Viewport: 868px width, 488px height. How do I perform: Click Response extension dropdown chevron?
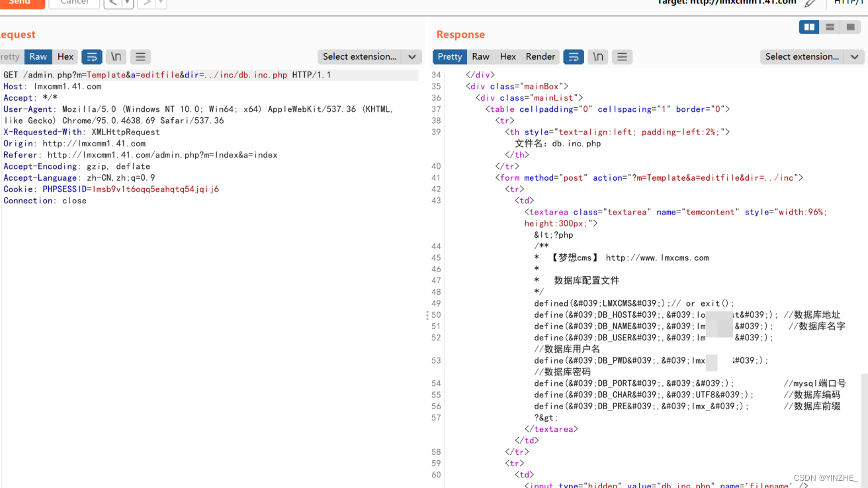tap(855, 57)
